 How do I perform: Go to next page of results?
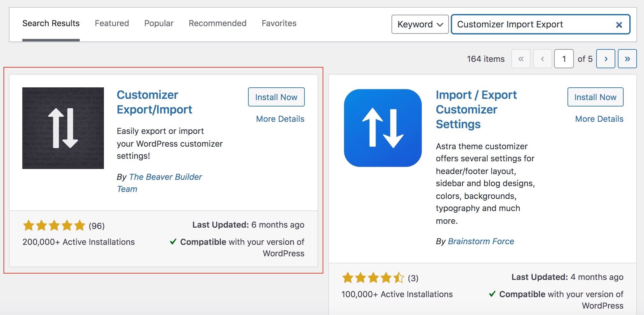(605, 59)
